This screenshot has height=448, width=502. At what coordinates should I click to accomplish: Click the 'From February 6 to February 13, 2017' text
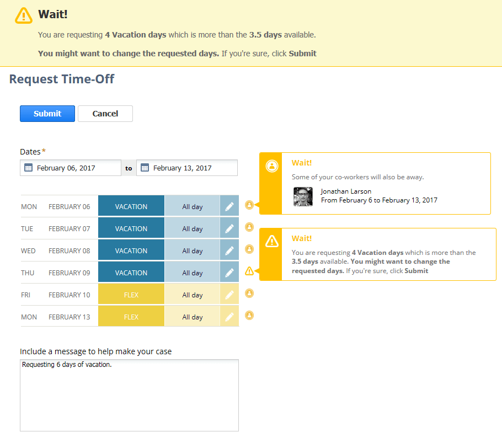[379, 200]
